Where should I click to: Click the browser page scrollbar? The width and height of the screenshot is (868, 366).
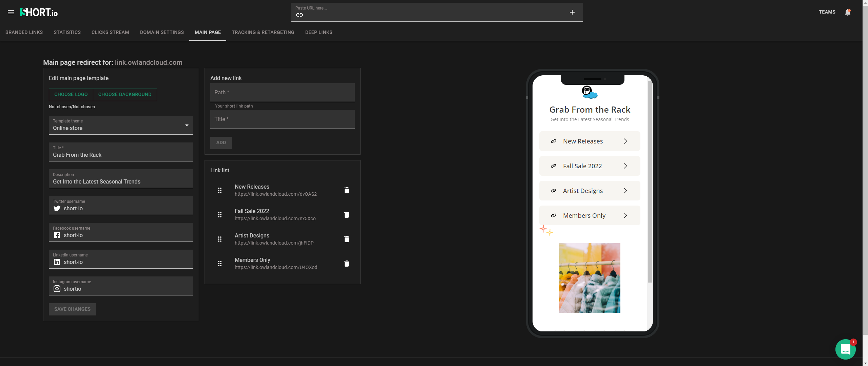point(865,170)
